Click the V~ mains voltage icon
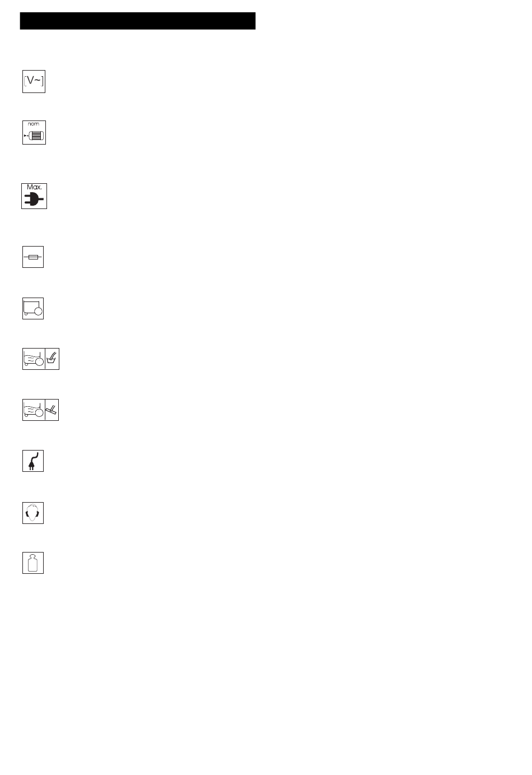The width and height of the screenshot is (532, 775). pyautogui.click(x=34, y=82)
